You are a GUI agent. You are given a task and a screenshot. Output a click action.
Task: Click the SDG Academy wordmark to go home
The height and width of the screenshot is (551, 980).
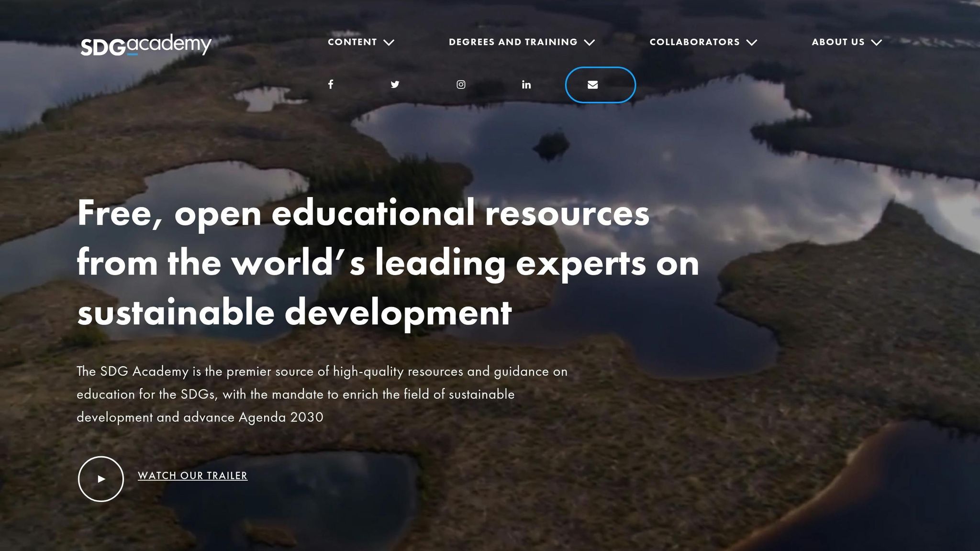145,44
